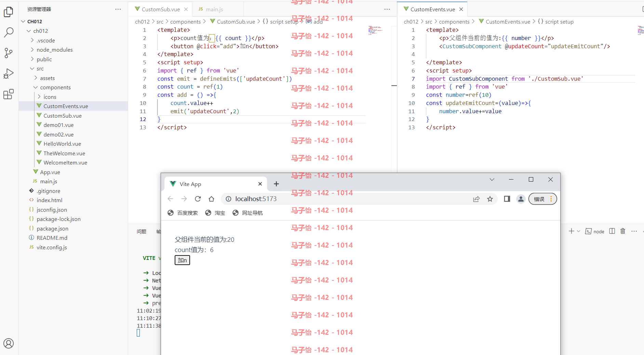Kill terminal with trash icon
Viewport: 644px width, 355px height.
(x=623, y=231)
